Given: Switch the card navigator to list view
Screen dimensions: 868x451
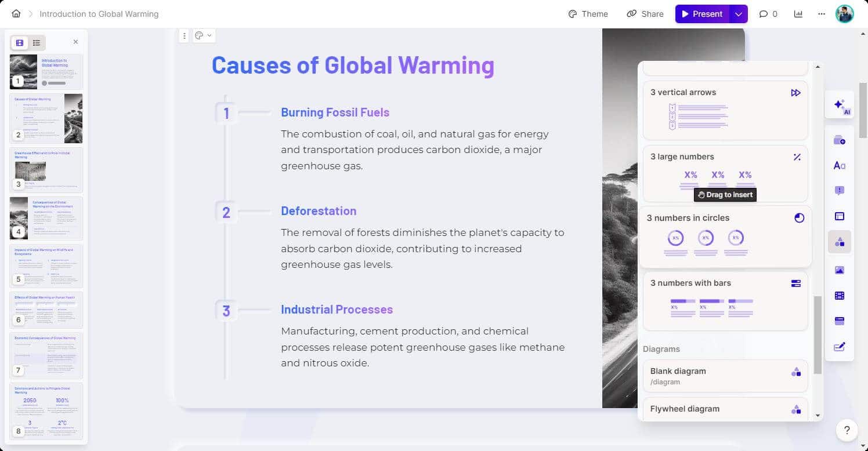Looking at the screenshot, I should (37, 42).
